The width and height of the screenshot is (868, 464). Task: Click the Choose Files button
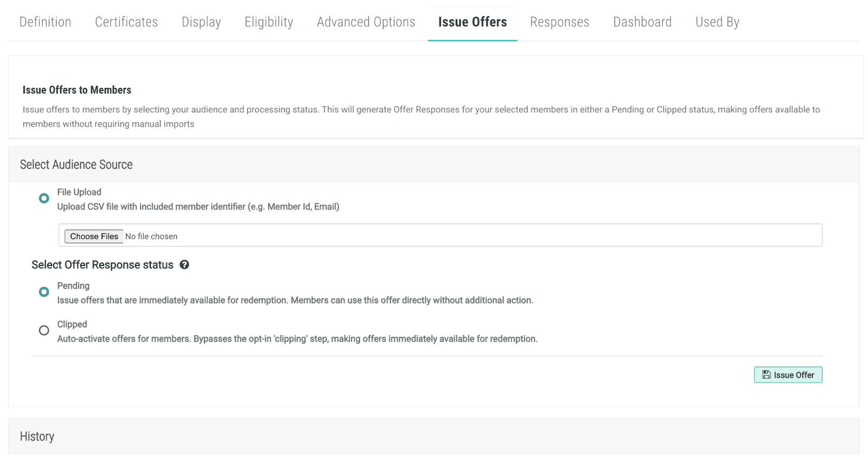tap(94, 237)
